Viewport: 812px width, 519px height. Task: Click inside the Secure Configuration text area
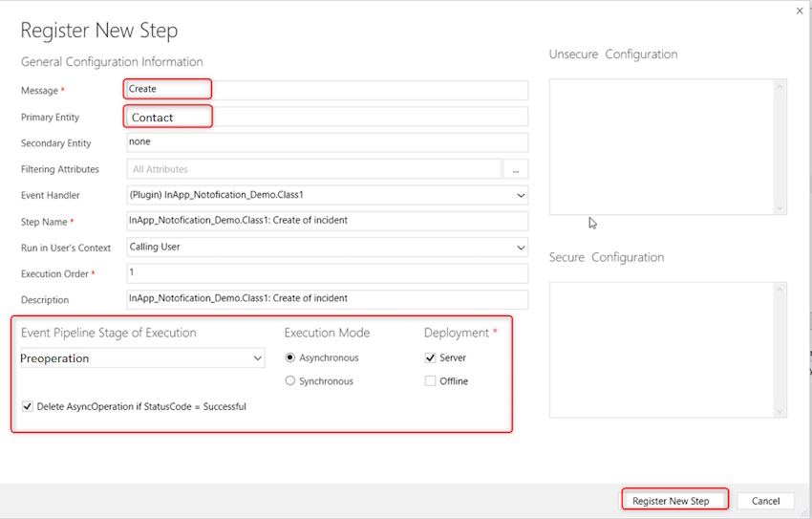pyautogui.click(x=661, y=350)
